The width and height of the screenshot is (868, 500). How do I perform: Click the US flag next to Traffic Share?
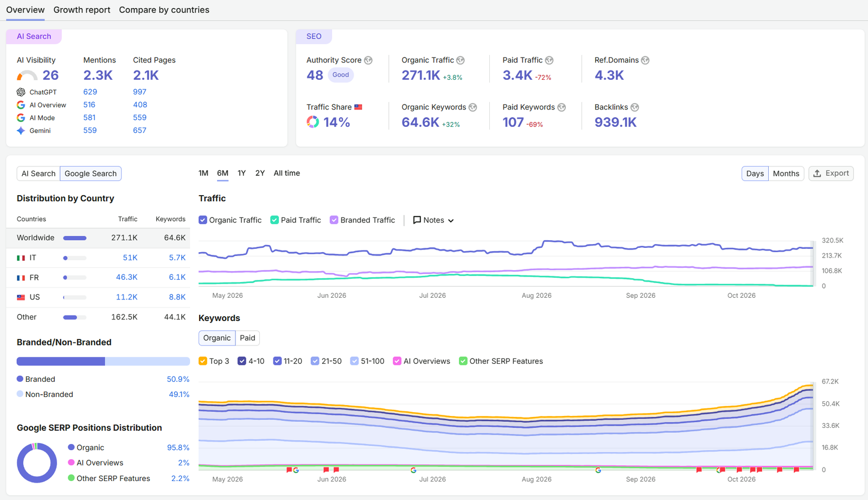tap(358, 107)
